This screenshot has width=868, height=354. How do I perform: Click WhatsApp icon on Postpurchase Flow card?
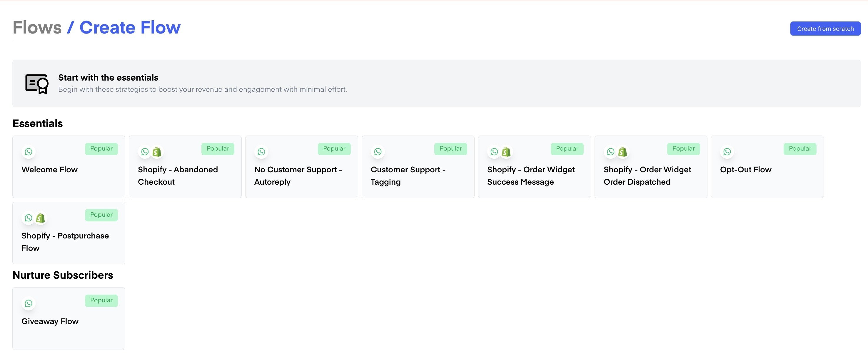29,218
